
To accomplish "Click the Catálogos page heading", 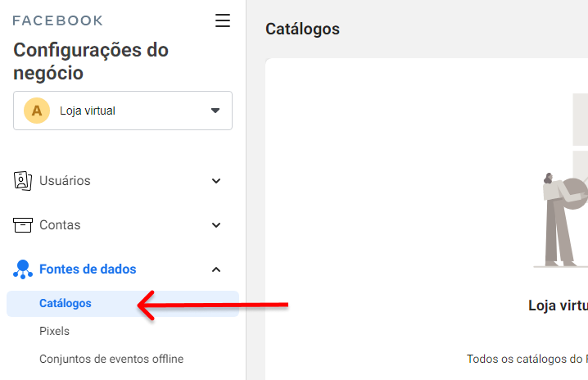I will [x=303, y=29].
